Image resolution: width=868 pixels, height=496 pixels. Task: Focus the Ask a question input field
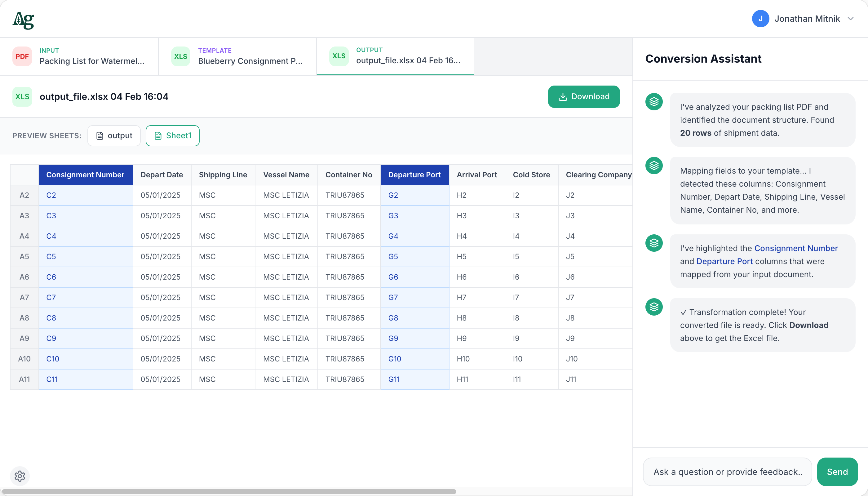pyautogui.click(x=727, y=472)
